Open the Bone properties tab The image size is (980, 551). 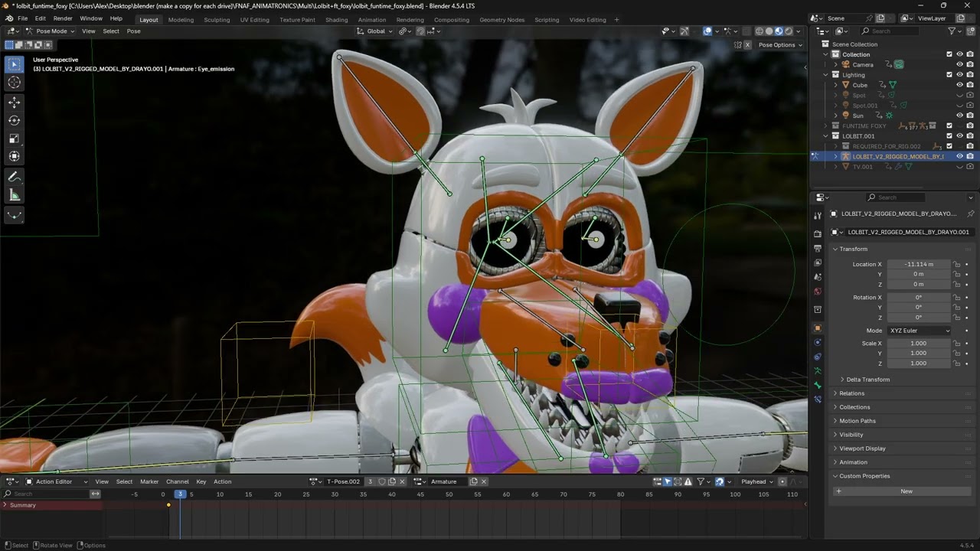[x=818, y=385]
